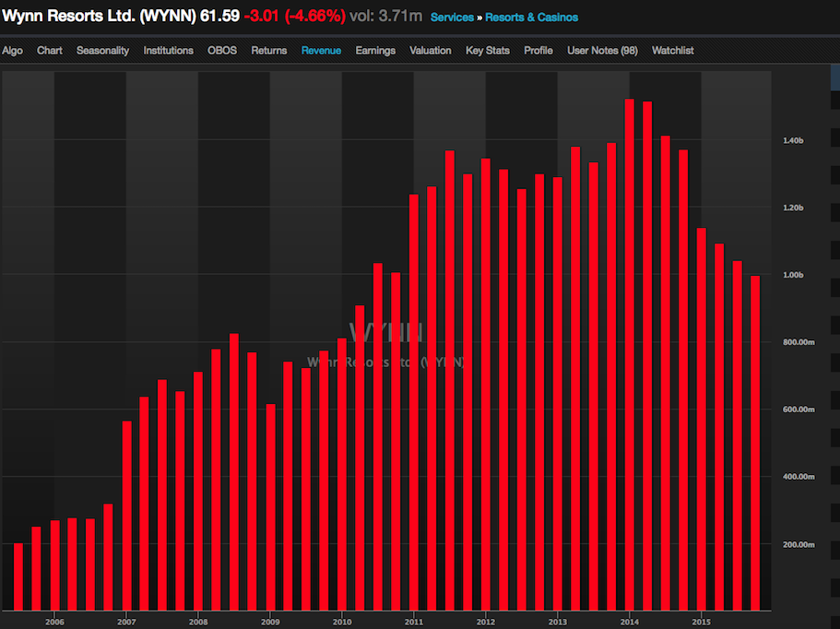View the Returns tab
This screenshot has width=840, height=629.
[x=269, y=51]
